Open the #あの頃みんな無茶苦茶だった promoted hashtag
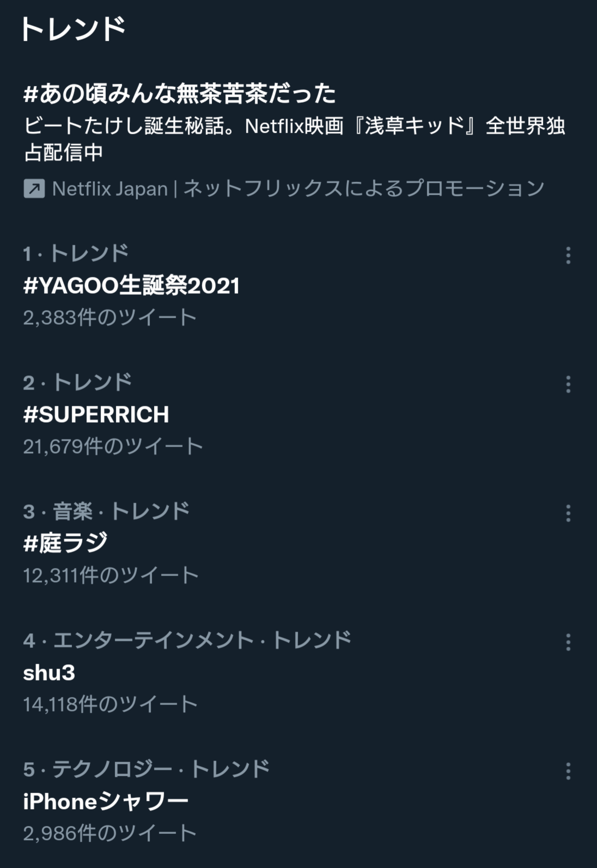 pos(179,94)
